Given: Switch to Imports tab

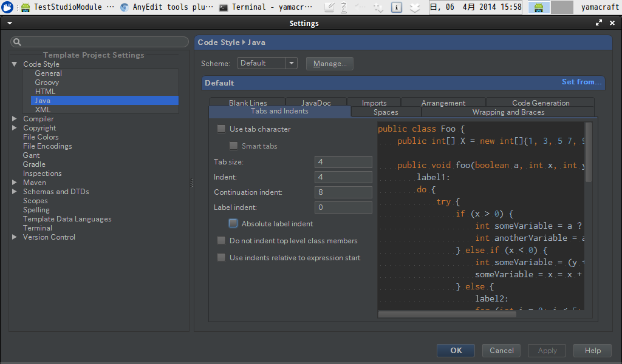Looking at the screenshot, I should (374, 103).
